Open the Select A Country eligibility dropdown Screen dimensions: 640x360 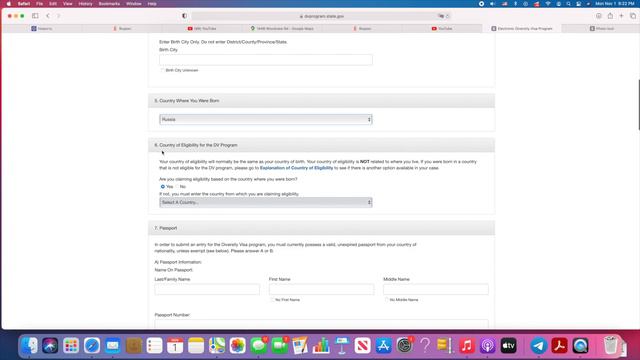266,202
